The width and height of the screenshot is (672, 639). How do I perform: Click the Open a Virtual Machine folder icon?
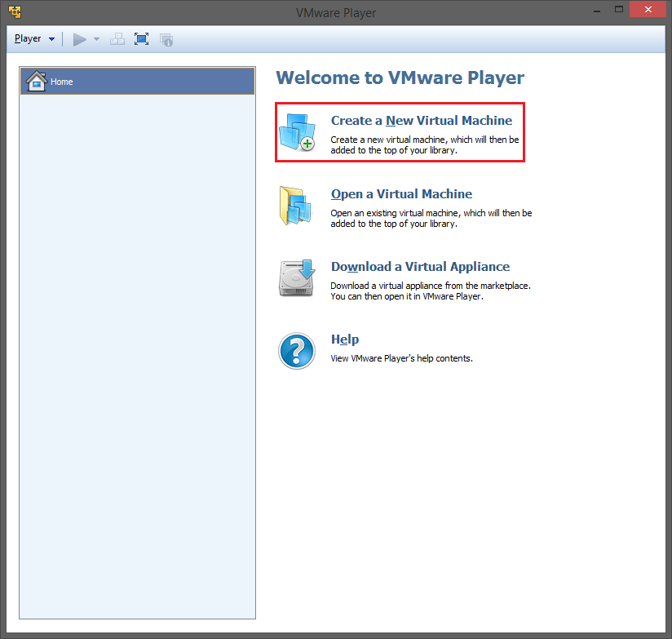click(296, 206)
